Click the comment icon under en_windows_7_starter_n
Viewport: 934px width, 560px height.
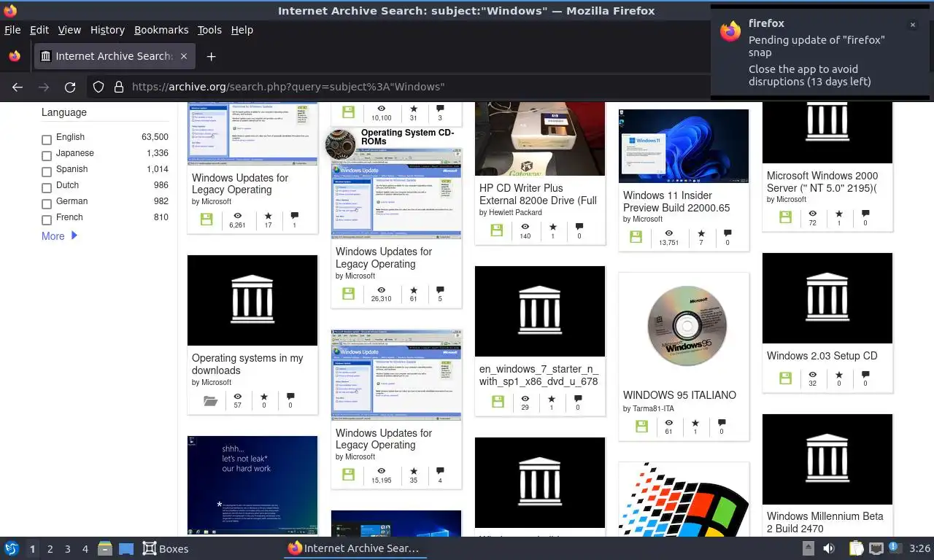[x=578, y=399]
